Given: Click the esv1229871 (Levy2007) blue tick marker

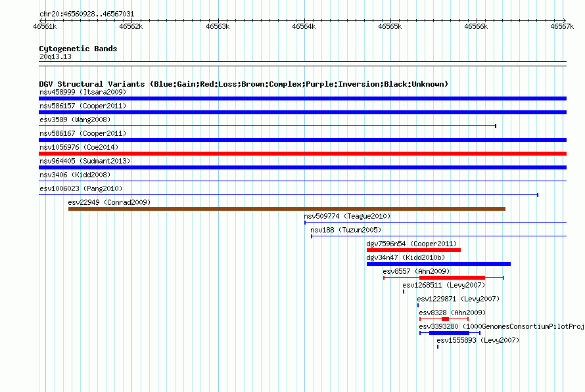Looking at the screenshot, I should pyautogui.click(x=418, y=305).
